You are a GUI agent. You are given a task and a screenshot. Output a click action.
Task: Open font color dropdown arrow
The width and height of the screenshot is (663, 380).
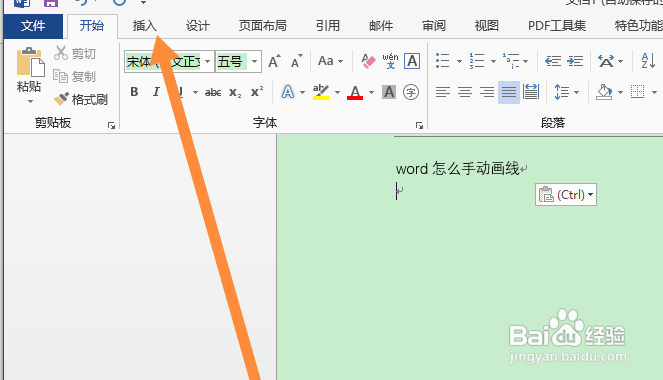click(x=371, y=92)
